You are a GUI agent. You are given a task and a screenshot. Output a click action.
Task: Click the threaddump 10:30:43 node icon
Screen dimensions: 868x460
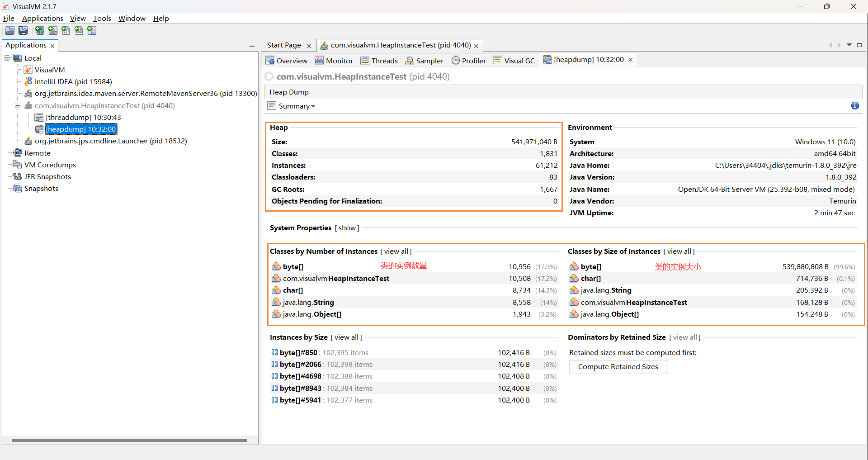pyautogui.click(x=39, y=117)
